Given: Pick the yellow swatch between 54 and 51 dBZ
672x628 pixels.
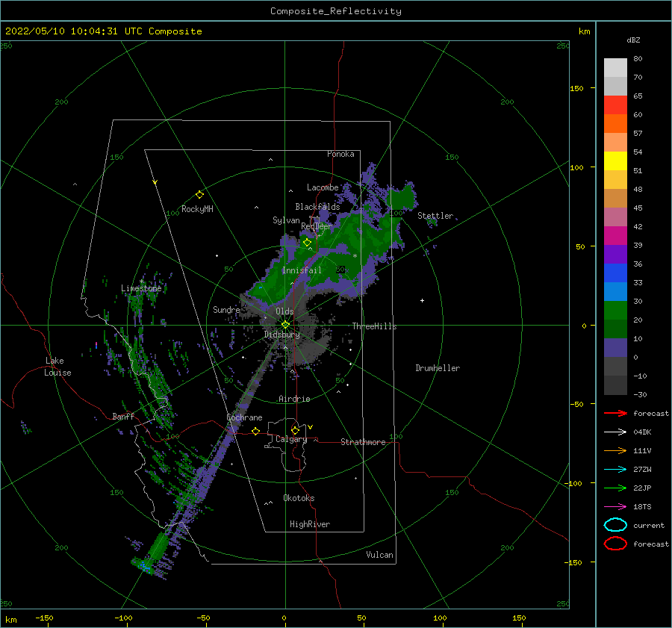Looking at the screenshot, I should (615, 161).
